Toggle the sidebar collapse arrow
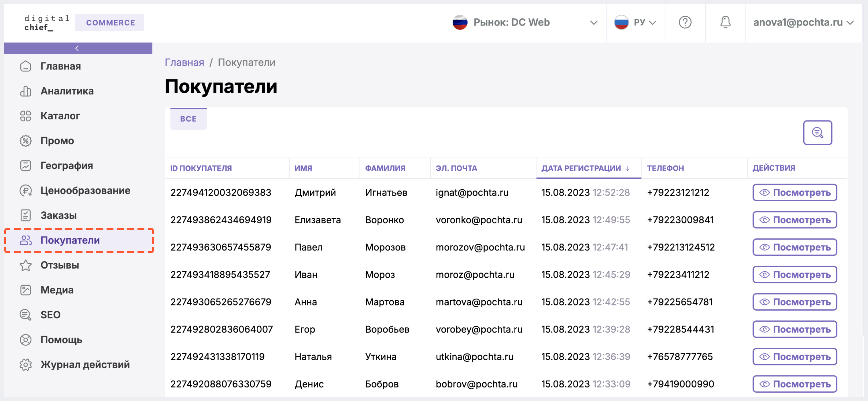 (78, 49)
